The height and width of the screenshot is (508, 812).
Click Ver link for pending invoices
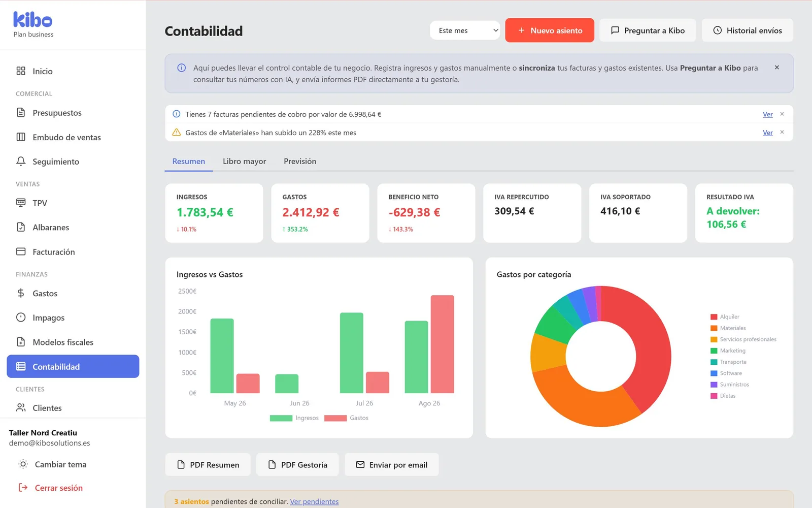tap(767, 114)
